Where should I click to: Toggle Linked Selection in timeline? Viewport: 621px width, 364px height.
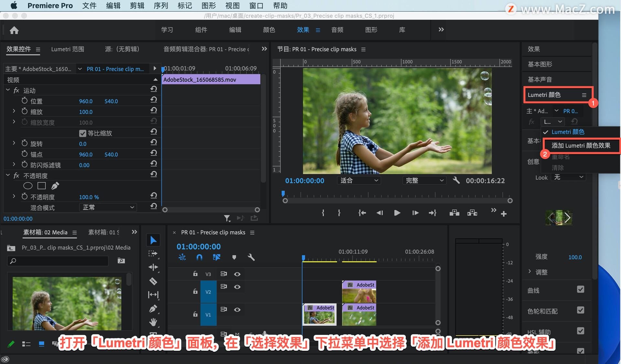216,257
